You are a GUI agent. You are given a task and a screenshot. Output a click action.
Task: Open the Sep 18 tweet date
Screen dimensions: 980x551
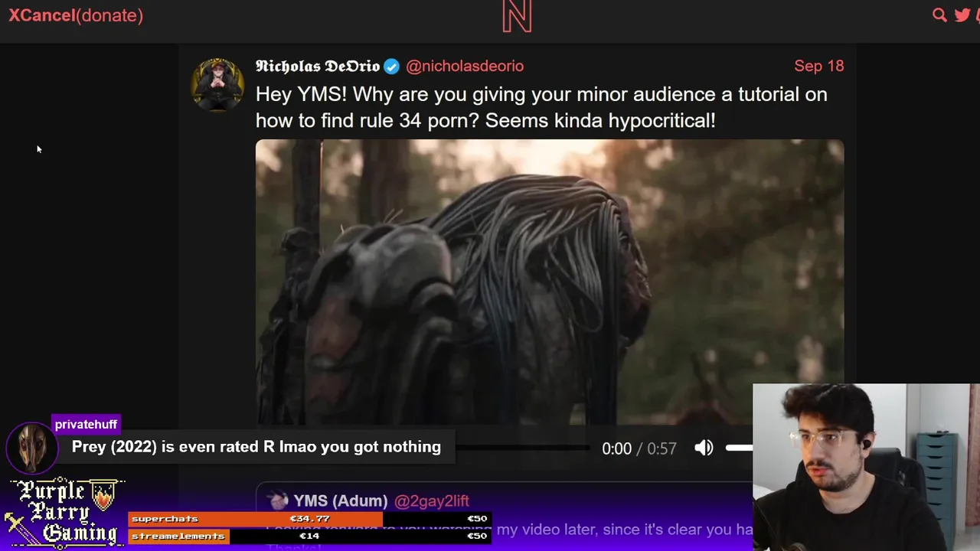(818, 66)
